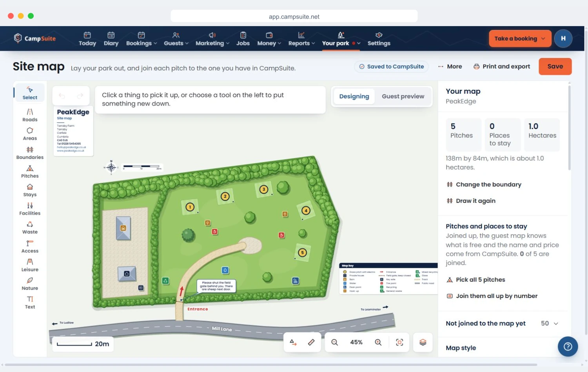The height and width of the screenshot is (372, 588).
Task: Select the Map key legend on map
Action: point(388,278)
